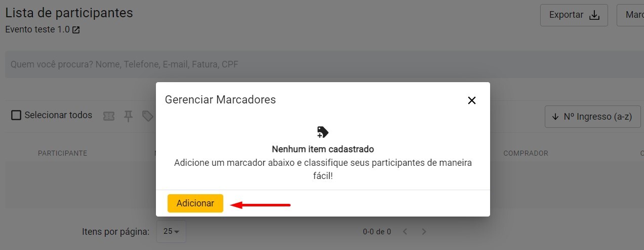This screenshot has width=644, height=250.
Task: Click the partially visible Marc button
Action: (632, 15)
